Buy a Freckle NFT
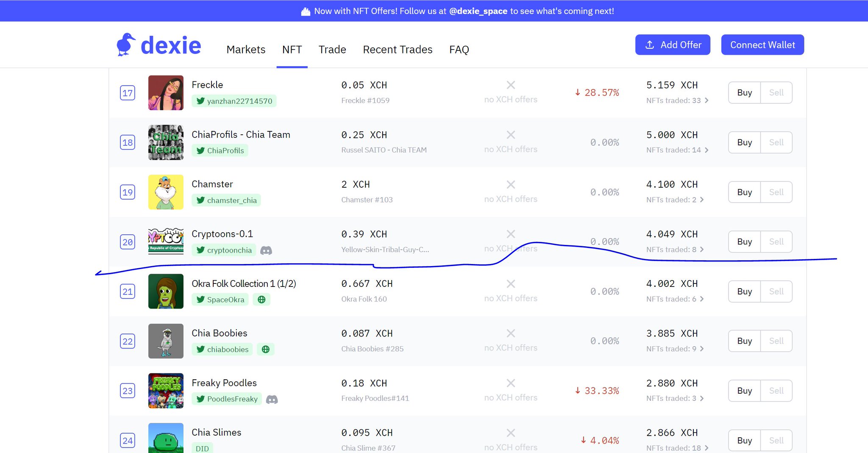 [x=744, y=93]
